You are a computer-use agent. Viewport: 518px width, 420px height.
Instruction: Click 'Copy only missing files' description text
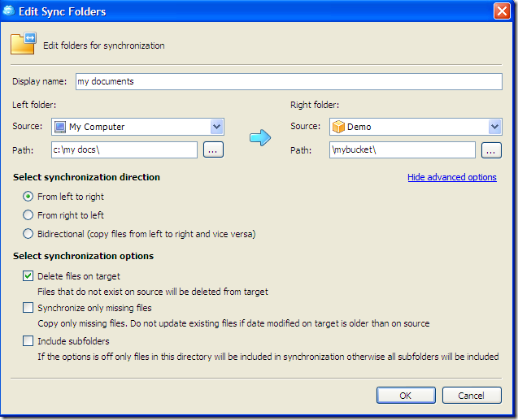(233, 323)
